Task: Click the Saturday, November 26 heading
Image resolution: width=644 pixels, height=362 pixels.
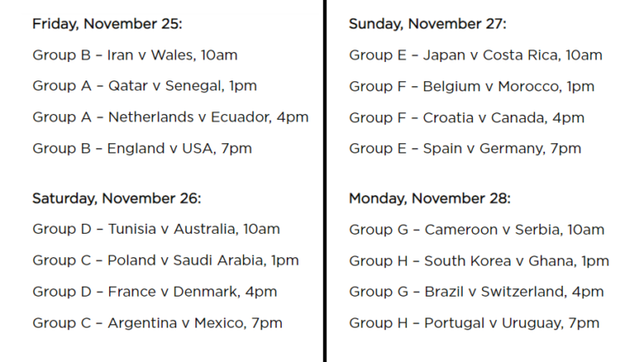Action: [117, 199]
